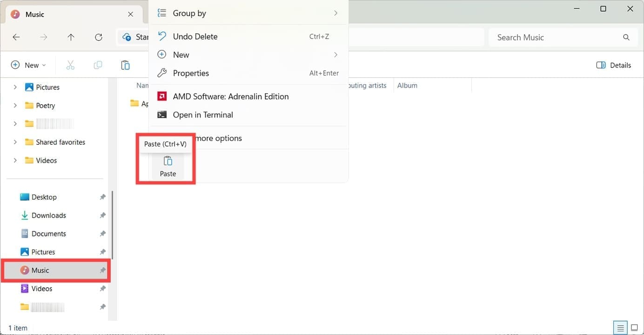Expand the Poetry folder node
644x335 pixels.
(x=15, y=106)
